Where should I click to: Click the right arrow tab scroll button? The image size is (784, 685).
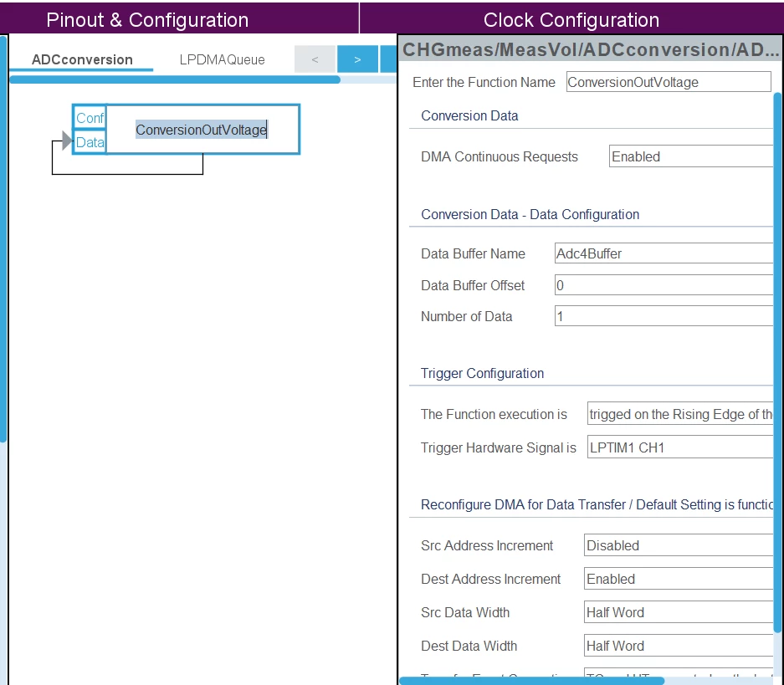[x=357, y=59]
